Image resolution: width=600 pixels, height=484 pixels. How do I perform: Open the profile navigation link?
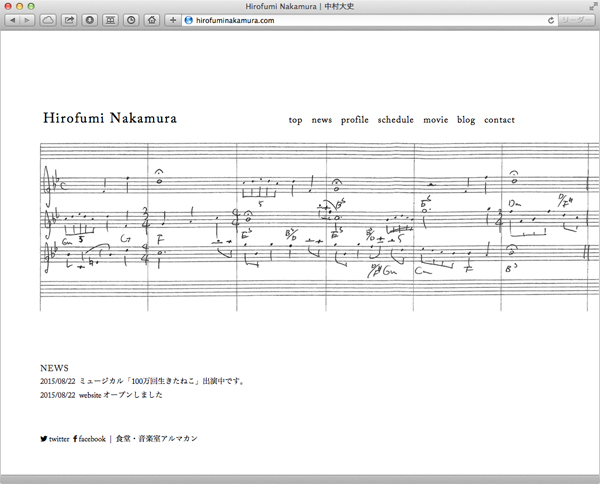[x=355, y=120]
